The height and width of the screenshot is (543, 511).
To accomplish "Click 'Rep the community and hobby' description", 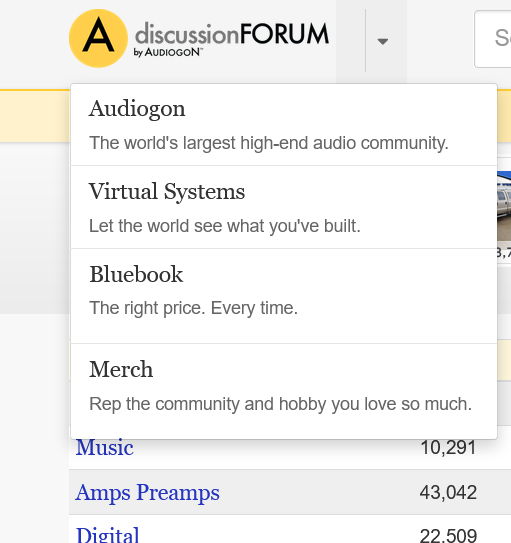I will pos(280,404).
